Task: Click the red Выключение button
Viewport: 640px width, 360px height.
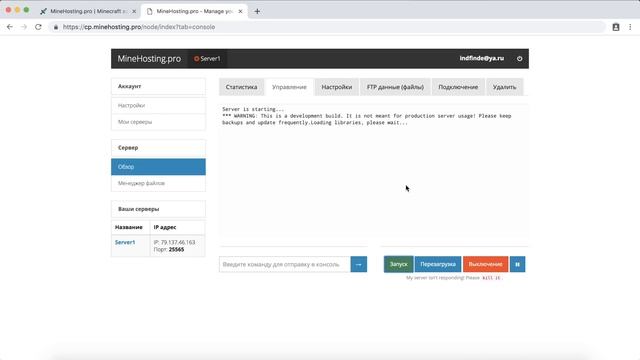Action: [x=485, y=264]
